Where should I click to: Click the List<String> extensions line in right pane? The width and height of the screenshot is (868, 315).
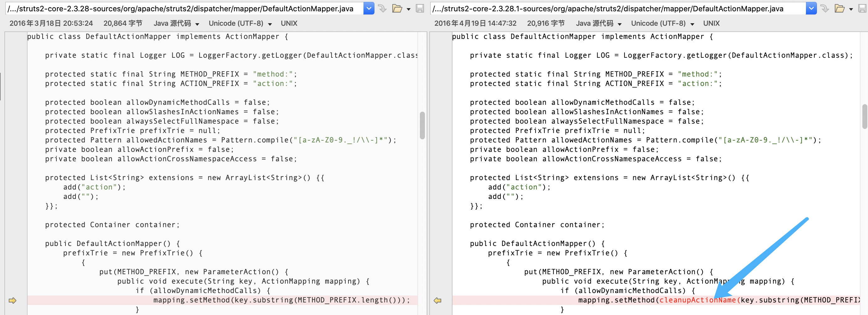[x=609, y=178]
